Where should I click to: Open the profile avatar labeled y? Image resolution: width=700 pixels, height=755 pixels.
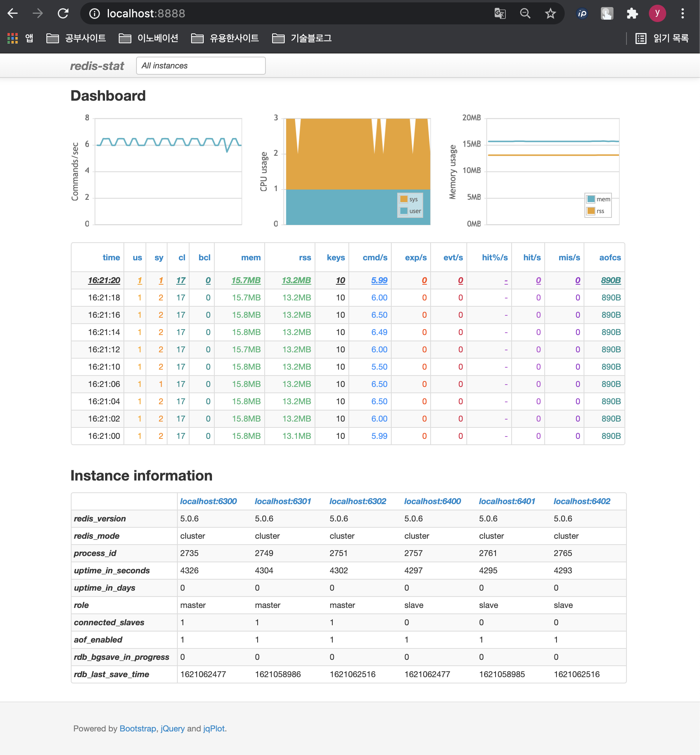click(x=657, y=13)
